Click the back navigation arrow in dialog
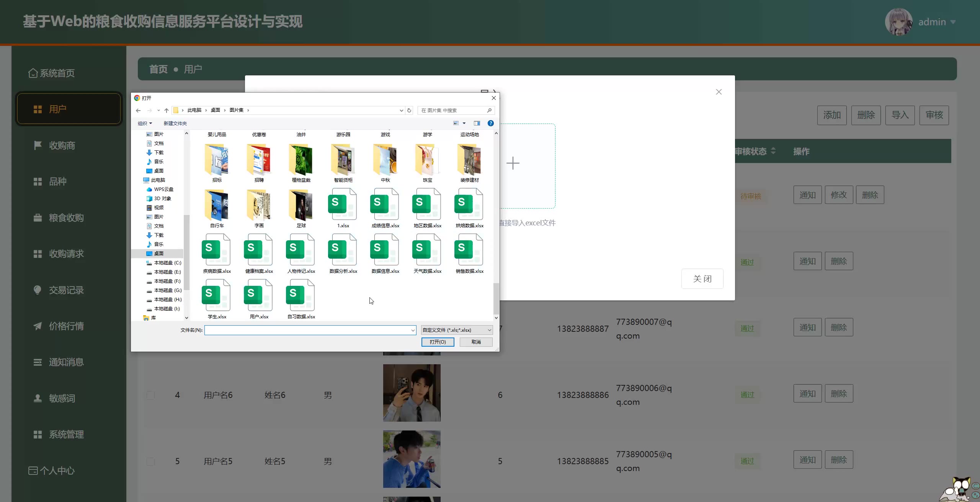 pos(138,110)
